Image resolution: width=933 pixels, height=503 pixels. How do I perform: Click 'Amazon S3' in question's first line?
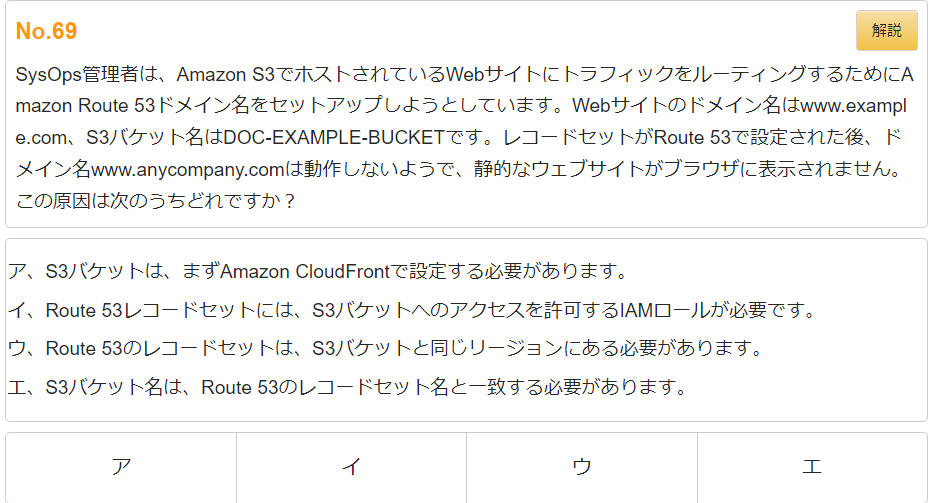tap(226, 74)
